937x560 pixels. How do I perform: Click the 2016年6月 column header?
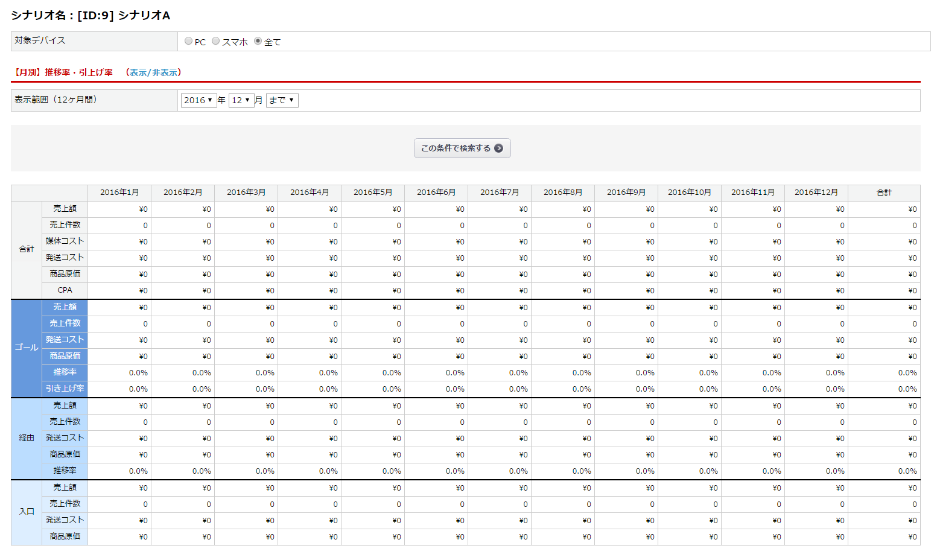436,192
